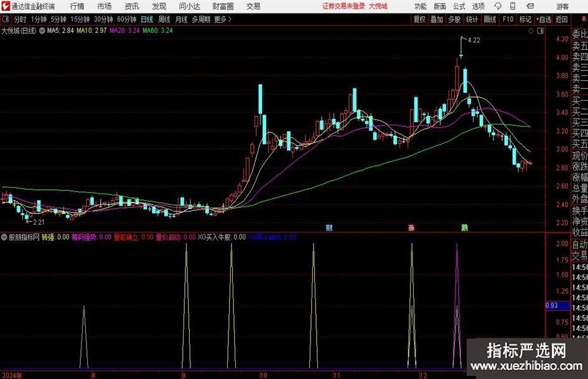Click the MA20: 3.24 indicator label
The height and width of the screenshot is (379, 588).
point(124,30)
